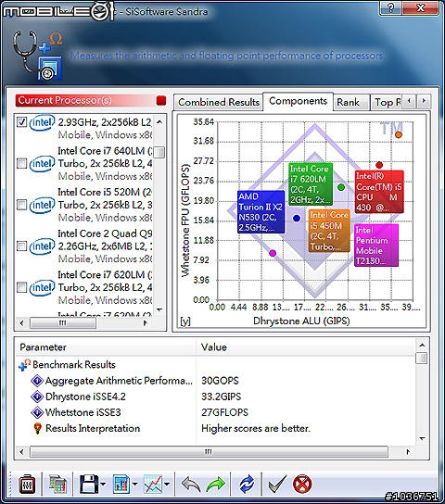The width and height of the screenshot is (445, 504).
Task: Open the Rank tab
Action: (x=350, y=103)
